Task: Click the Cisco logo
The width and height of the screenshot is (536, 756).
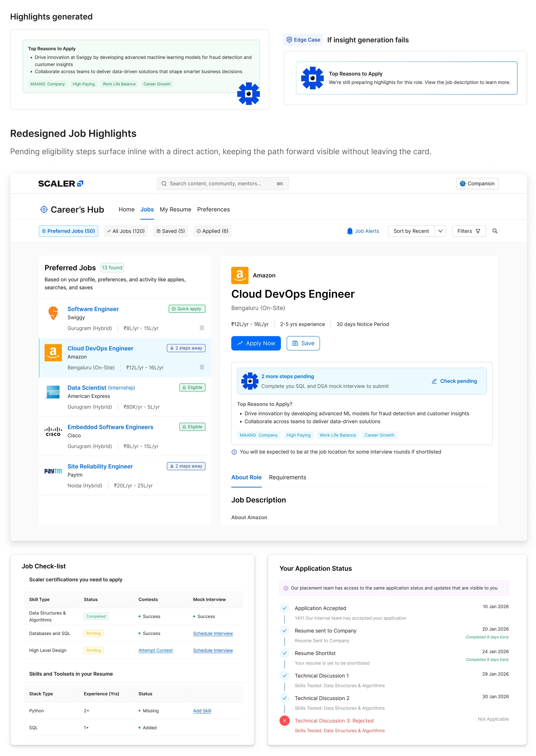Action: coord(53,431)
